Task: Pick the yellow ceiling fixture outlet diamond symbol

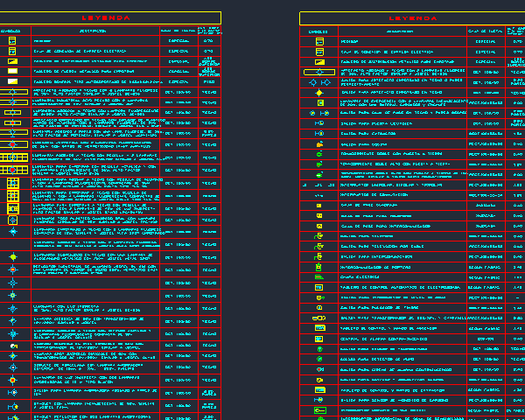Action: coord(319,93)
